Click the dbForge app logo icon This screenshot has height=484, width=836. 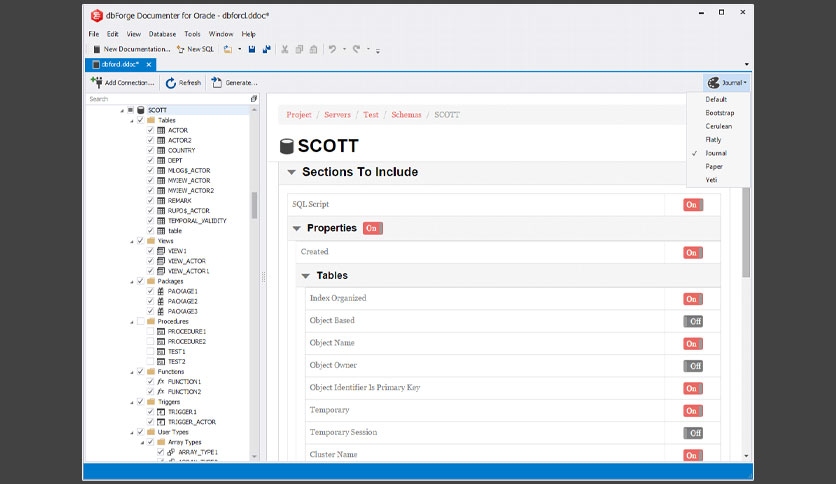[97, 15]
